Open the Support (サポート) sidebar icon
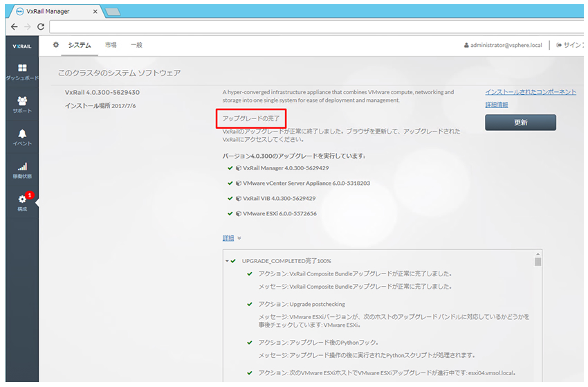The height and width of the screenshot is (387, 588). click(22, 100)
